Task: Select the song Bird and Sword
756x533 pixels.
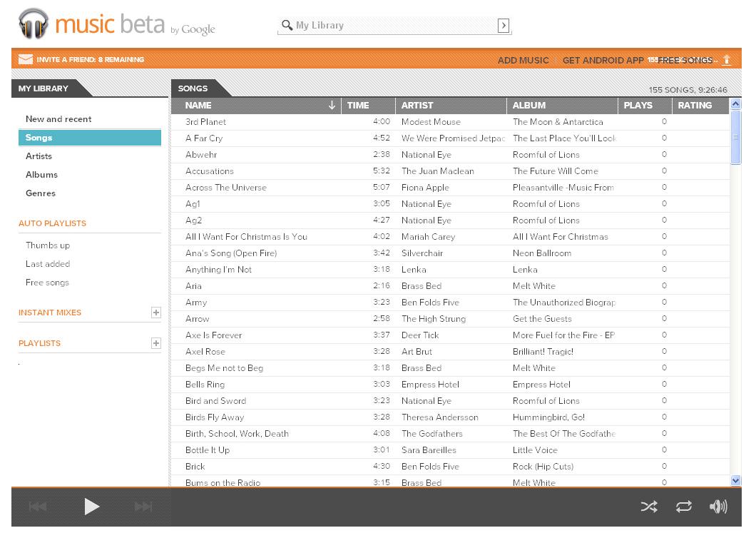Action: coord(215,401)
